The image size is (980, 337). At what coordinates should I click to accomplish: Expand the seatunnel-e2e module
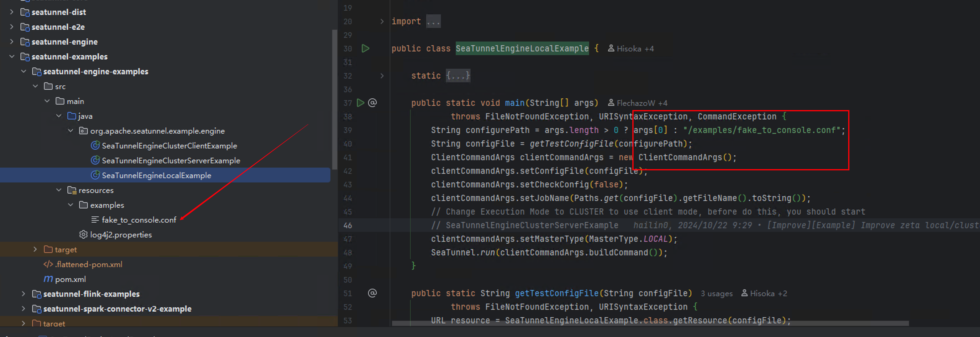pyautogui.click(x=12, y=27)
